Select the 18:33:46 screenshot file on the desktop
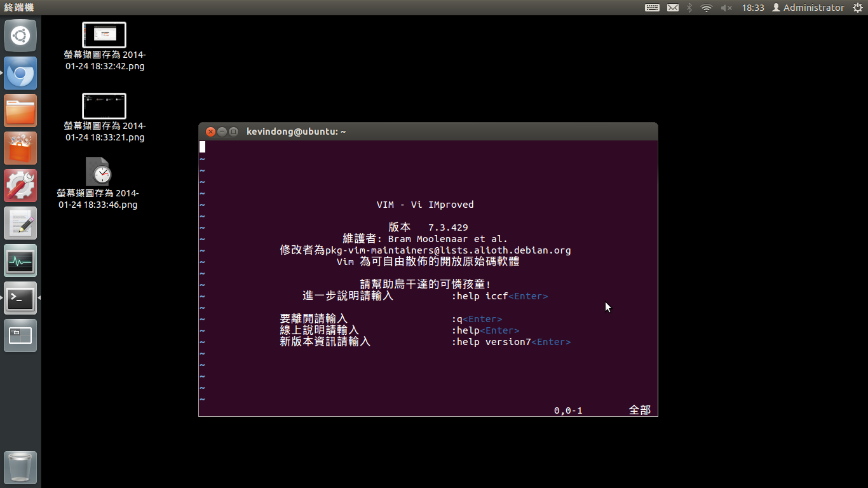868x488 pixels. (98, 172)
